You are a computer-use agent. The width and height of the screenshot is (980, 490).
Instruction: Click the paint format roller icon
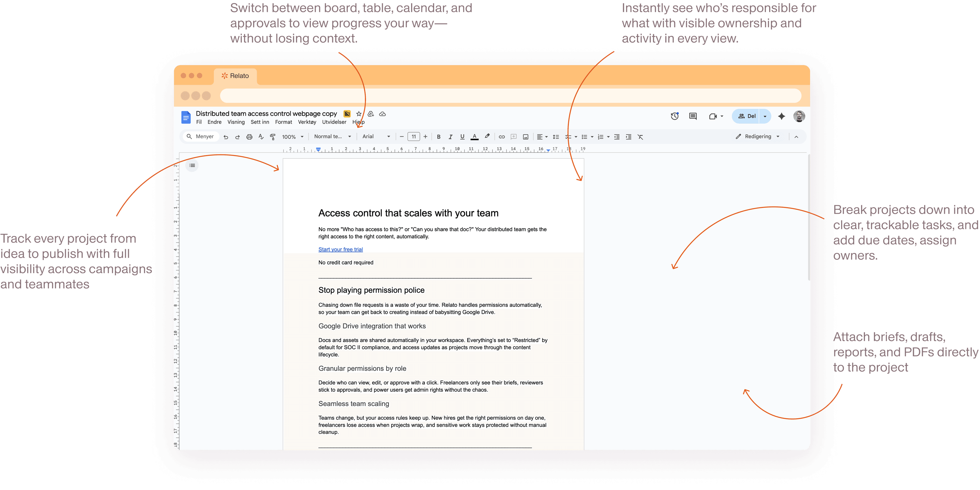(x=272, y=137)
